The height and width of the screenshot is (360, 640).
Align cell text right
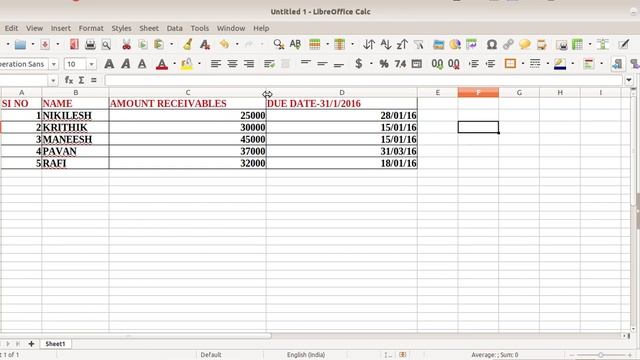[x=249, y=64]
